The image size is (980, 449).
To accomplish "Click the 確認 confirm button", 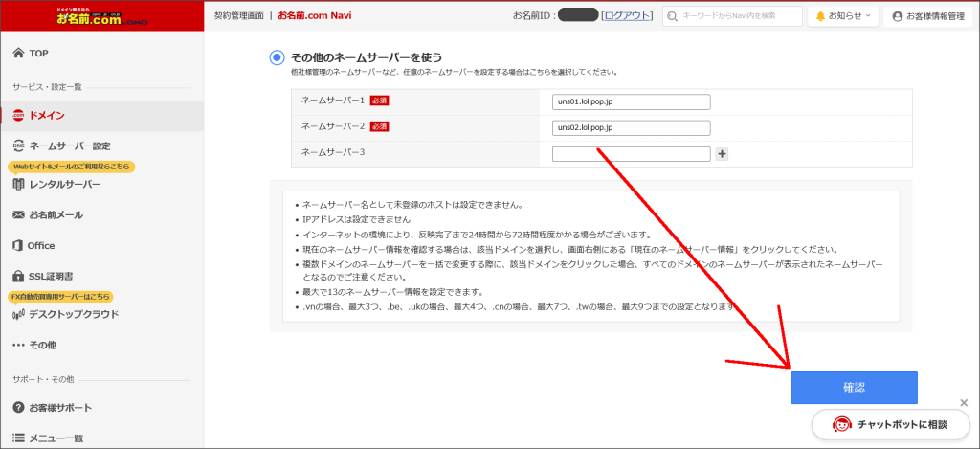I will [x=854, y=388].
